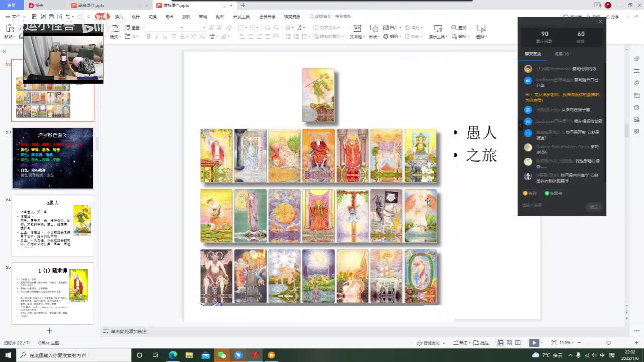Collapse the slide thumbnail panel chevron
644x362 pixels.
point(4,51)
